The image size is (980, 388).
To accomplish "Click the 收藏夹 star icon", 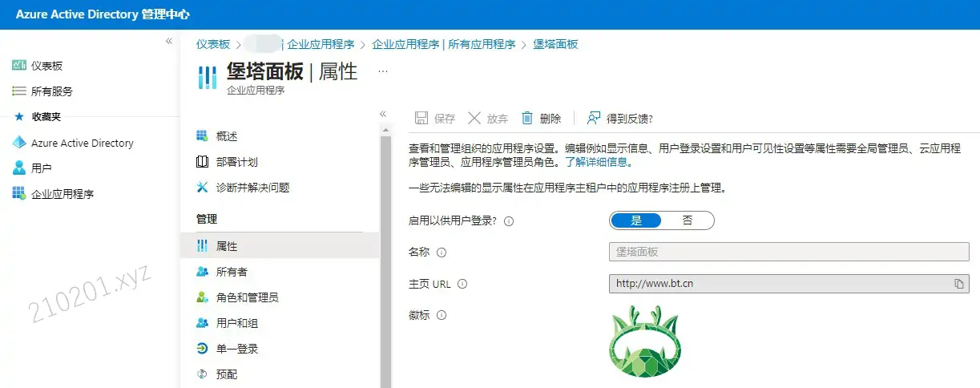I will [19, 116].
